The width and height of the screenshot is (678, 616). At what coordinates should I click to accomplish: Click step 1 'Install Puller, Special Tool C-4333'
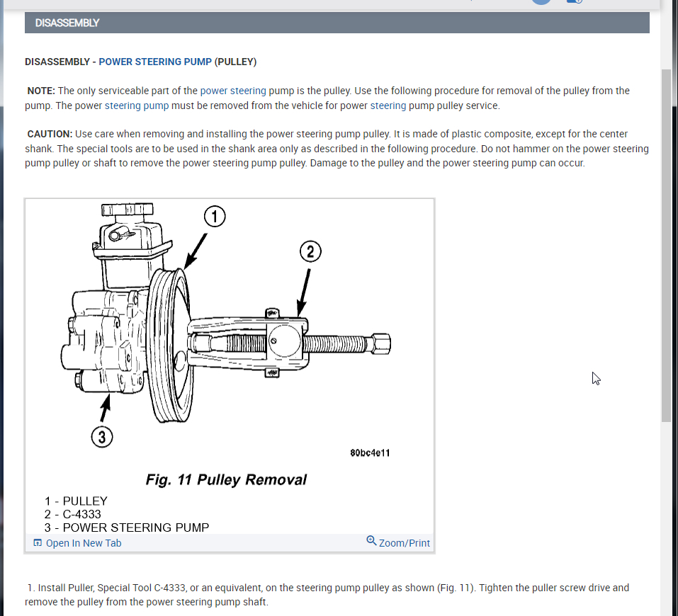coord(327,595)
